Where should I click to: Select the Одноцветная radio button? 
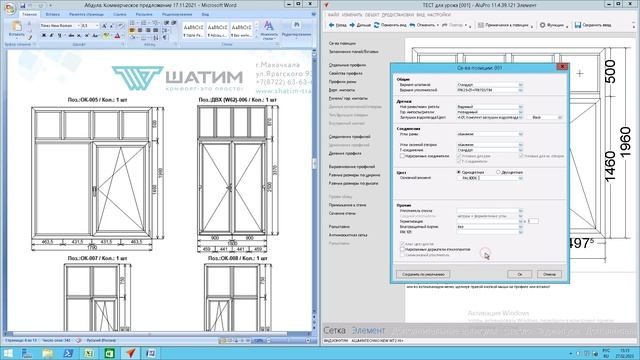pyautogui.click(x=459, y=172)
